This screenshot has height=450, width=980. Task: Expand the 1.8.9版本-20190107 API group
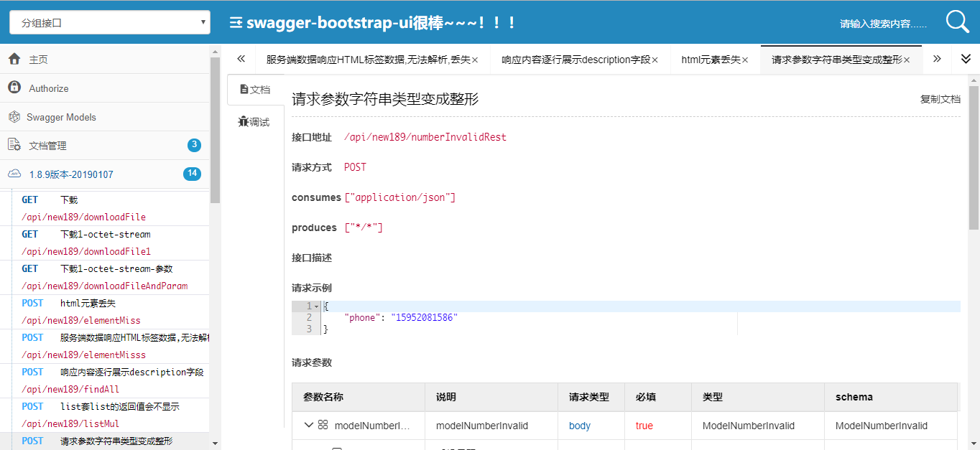tap(70, 174)
